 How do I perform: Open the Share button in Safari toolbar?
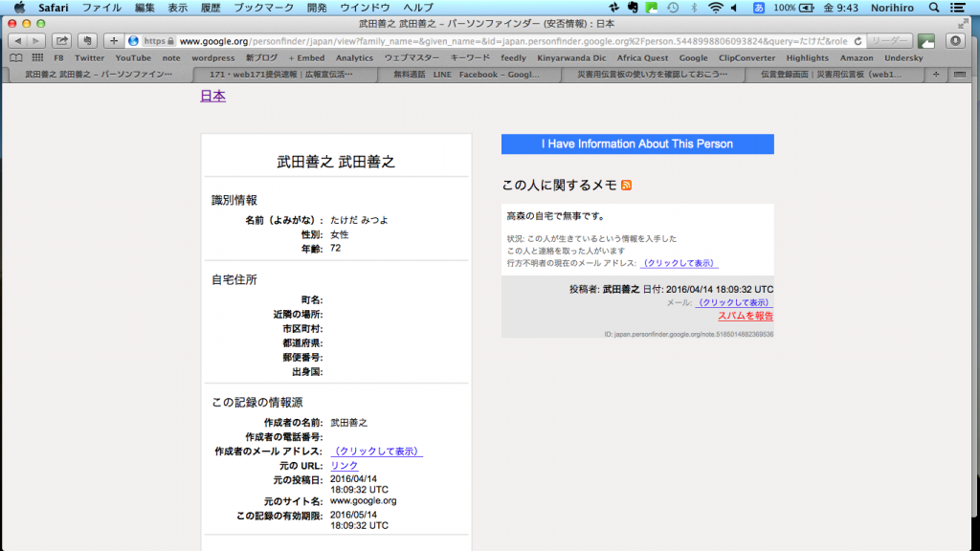point(61,41)
